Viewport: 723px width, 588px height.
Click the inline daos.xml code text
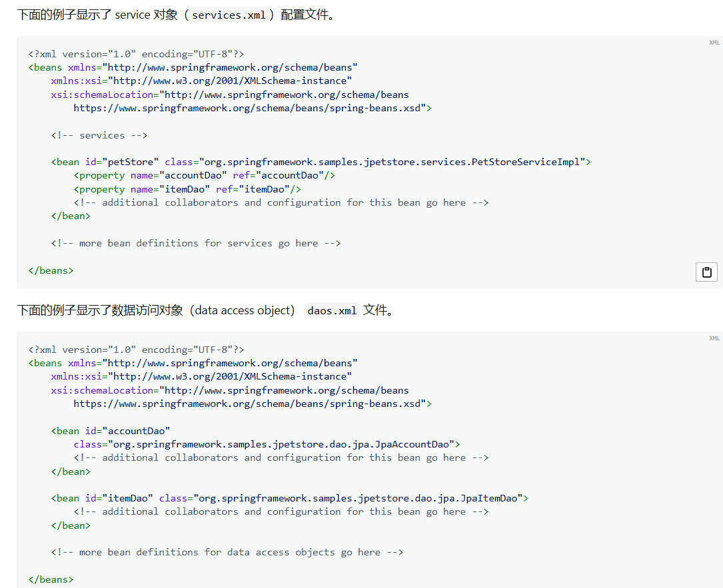(332, 311)
